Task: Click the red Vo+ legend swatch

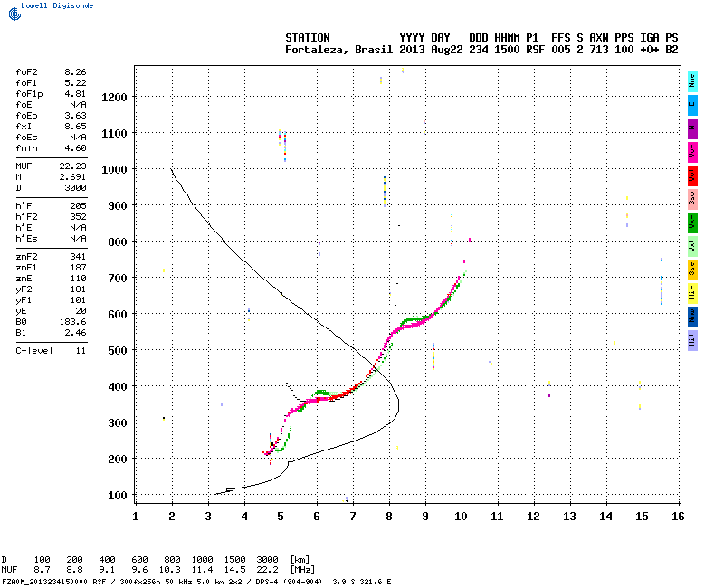Action: coord(692,175)
